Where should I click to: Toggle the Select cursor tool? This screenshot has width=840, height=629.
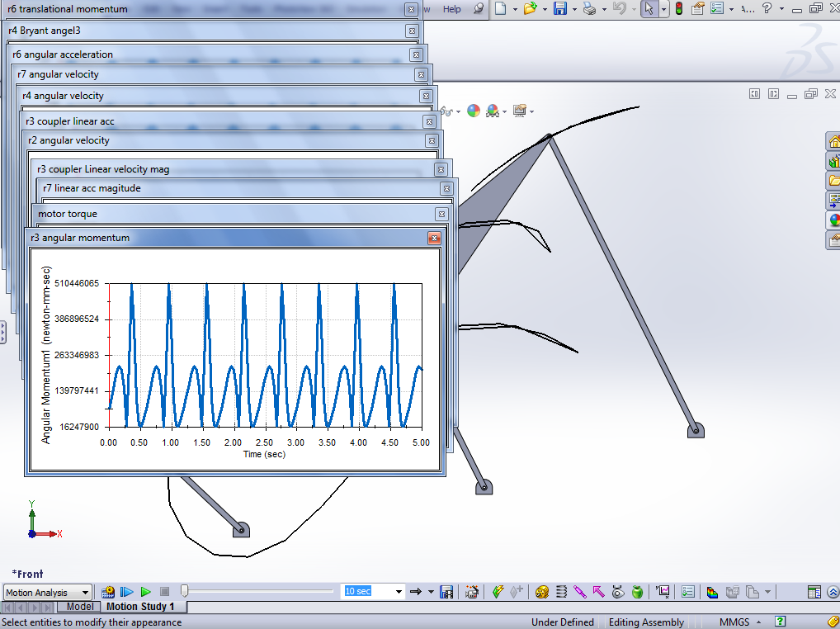coord(649,8)
